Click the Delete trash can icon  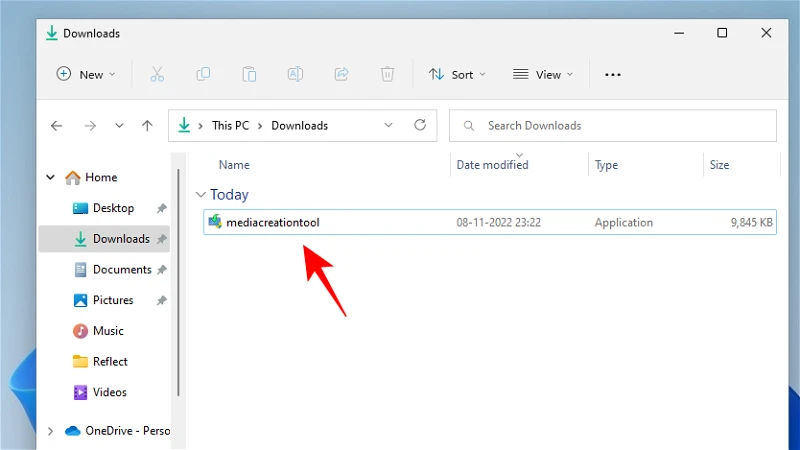tap(387, 74)
